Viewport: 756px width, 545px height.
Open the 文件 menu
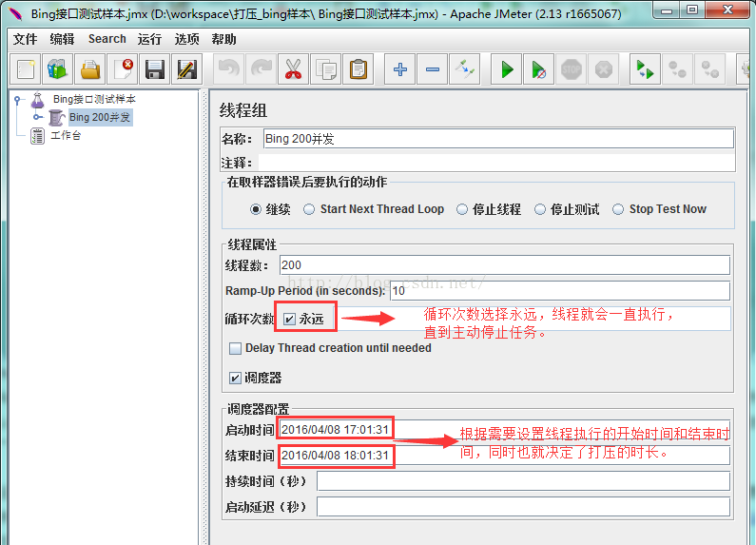[x=25, y=39]
